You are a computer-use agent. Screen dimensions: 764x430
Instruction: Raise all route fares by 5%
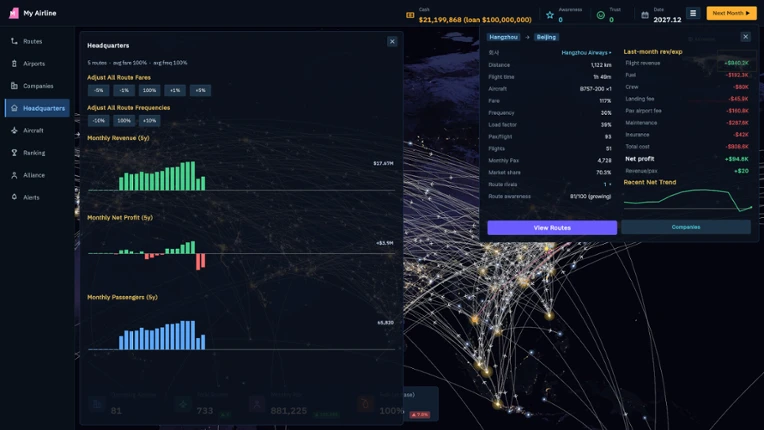200,91
